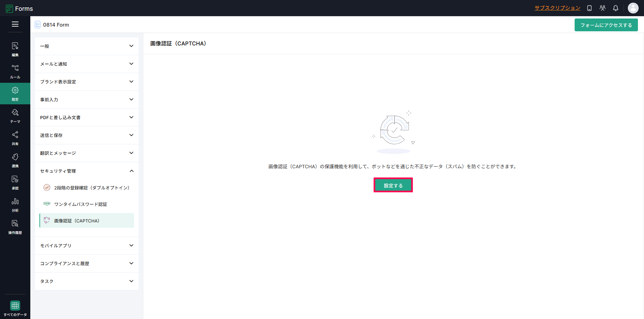
Task: Open the 編集 (Edit) sidebar icon
Action: [x=15, y=49]
